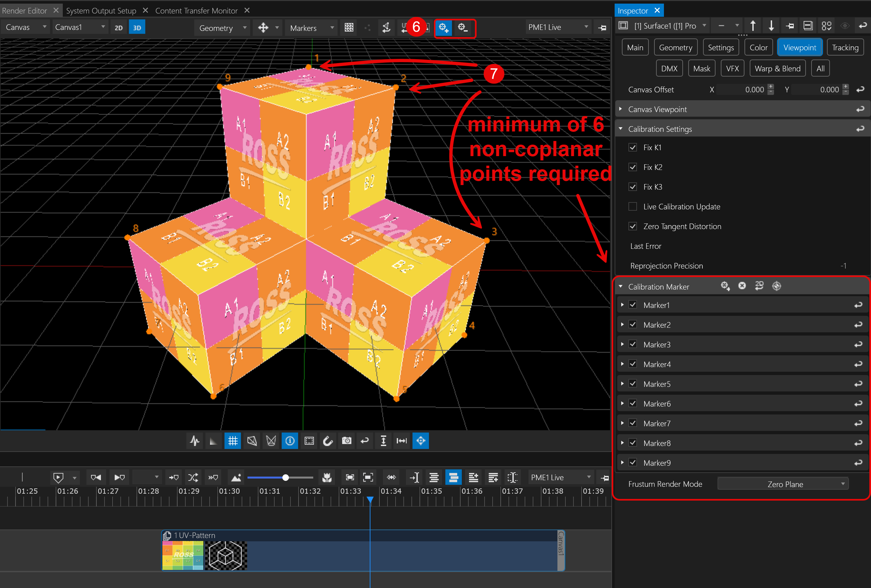Open the Tracking tab in the Inspector
Image resolution: width=871 pixels, height=588 pixels.
[845, 48]
